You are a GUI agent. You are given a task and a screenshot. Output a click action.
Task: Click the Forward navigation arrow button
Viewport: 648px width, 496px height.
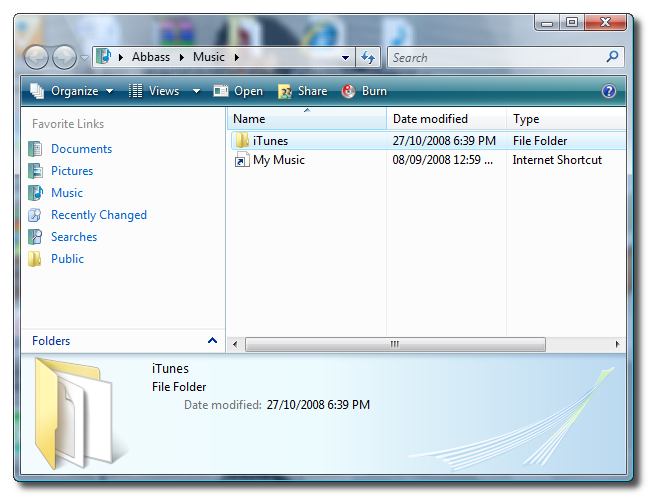coord(64,58)
